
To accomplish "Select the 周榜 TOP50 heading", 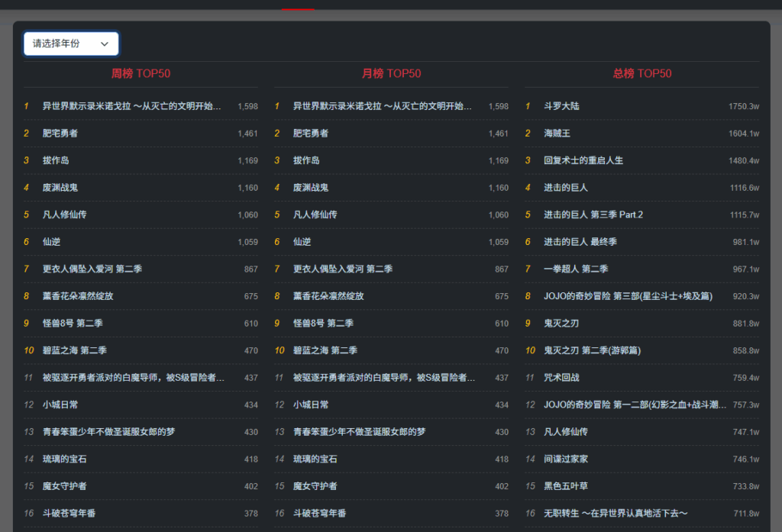I will [x=141, y=74].
